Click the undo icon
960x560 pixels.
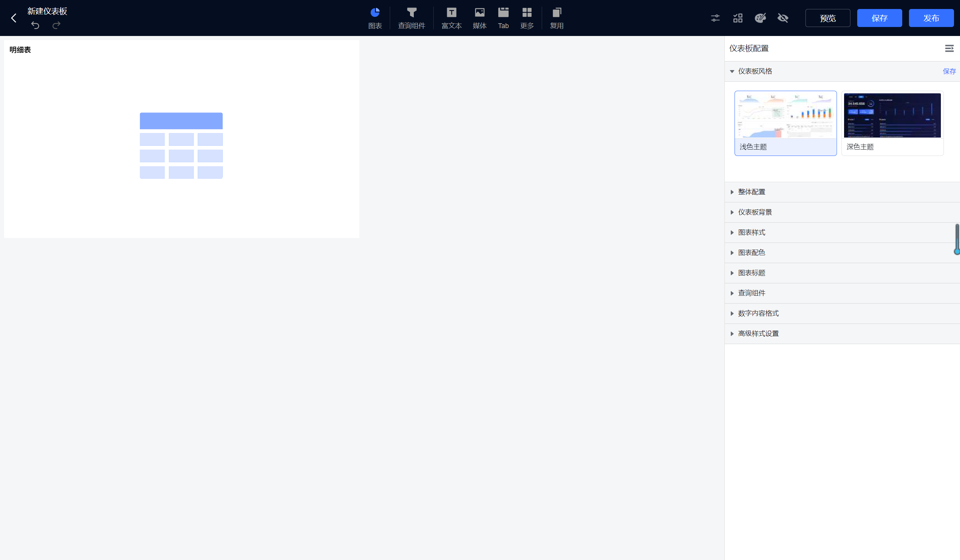pyautogui.click(x=35, y=25)
